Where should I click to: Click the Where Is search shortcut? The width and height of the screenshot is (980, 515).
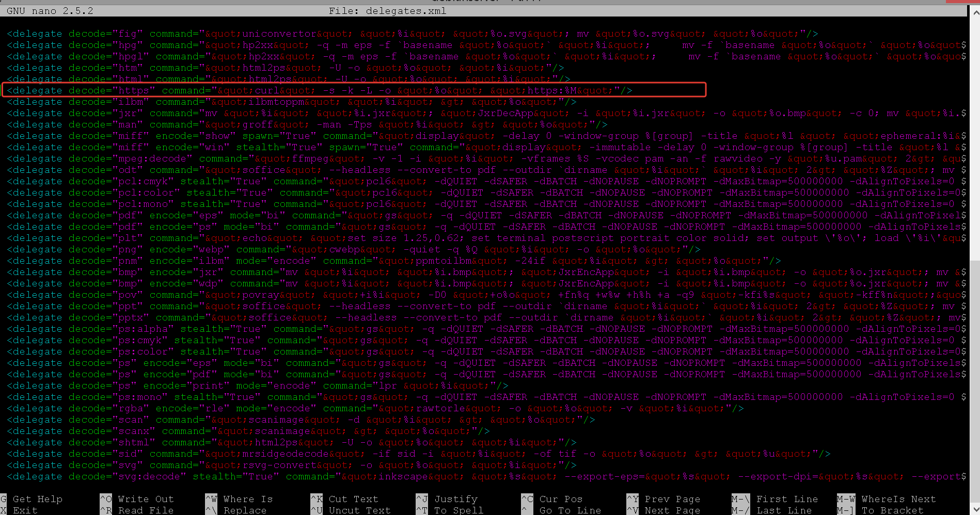248,499
